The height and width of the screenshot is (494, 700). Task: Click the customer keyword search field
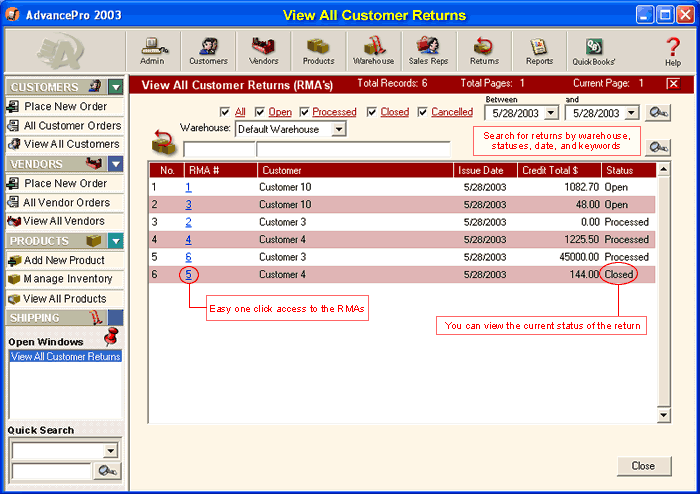(x=353, y=149)
